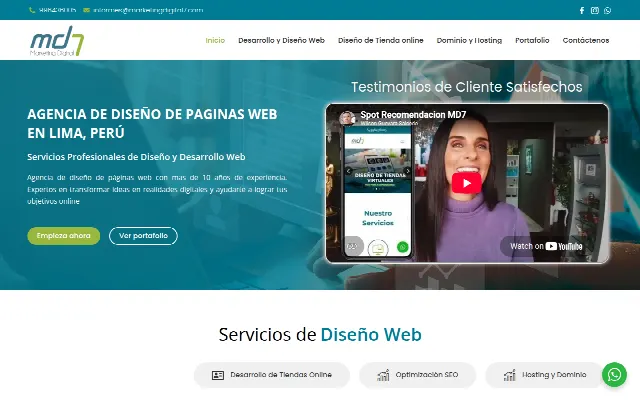The height and width of the screenshot is (400, 640).
Task: Open the Contáctenos page
Action: [x=586, y=40]
